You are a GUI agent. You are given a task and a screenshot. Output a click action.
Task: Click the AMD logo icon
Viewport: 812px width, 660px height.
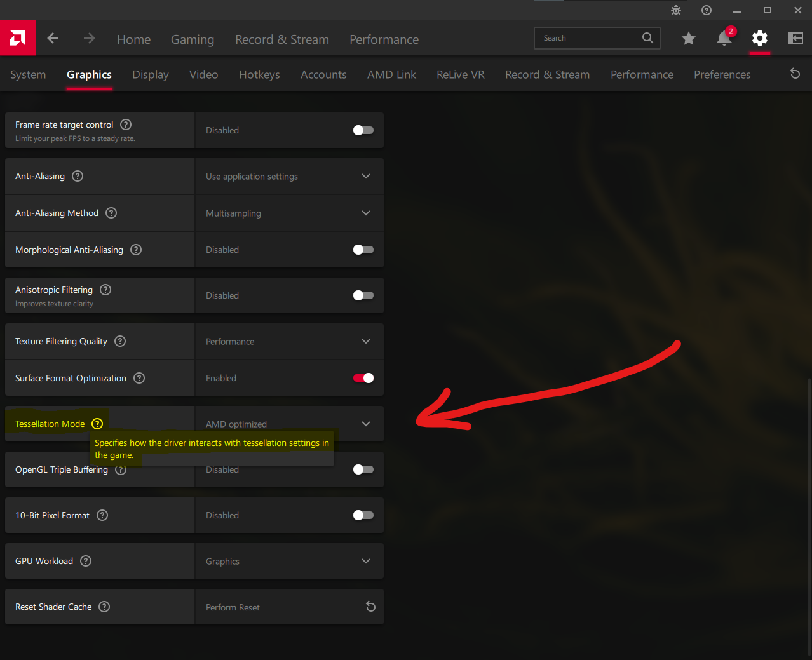[x=18, y=38]
